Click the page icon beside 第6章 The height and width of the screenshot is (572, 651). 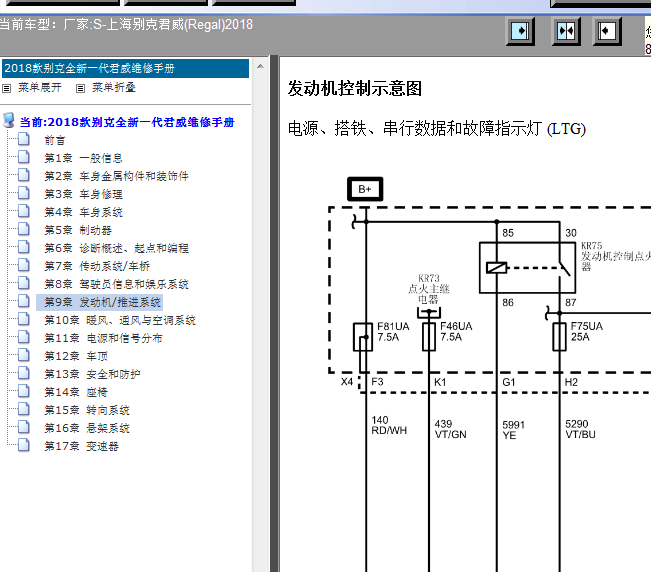coord(24,247)
